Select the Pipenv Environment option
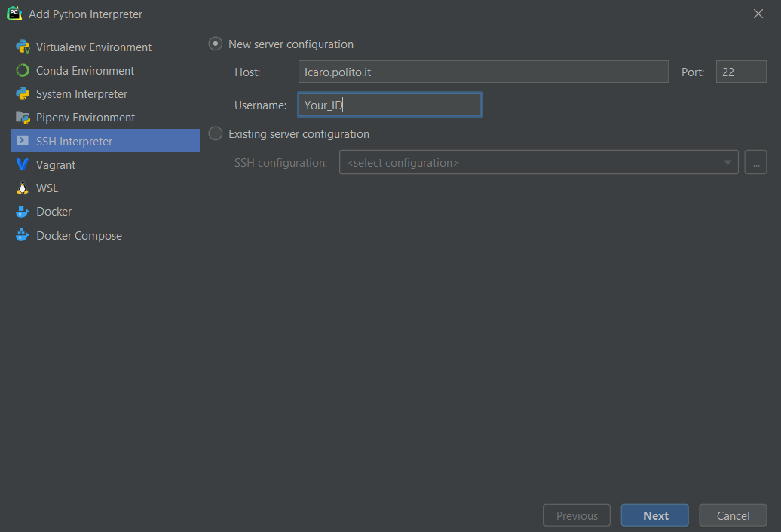The height and width of the screenshot is (532, 781). click(x=86, y=117)
